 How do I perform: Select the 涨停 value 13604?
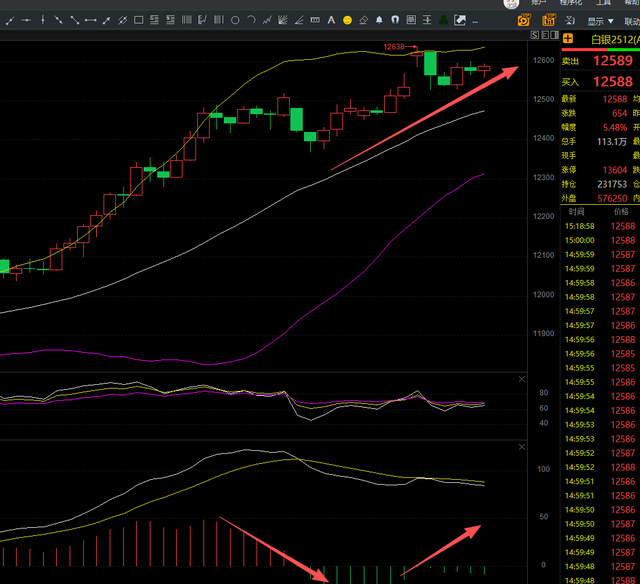coord(615,170)
